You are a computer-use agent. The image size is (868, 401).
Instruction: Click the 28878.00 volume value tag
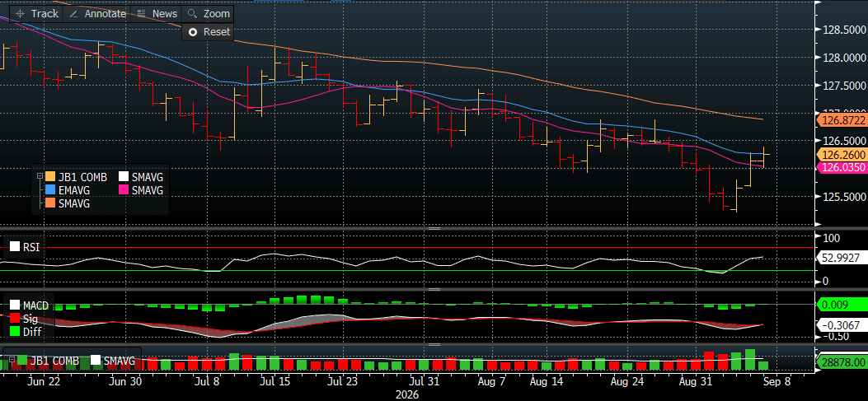pos(842,362)
